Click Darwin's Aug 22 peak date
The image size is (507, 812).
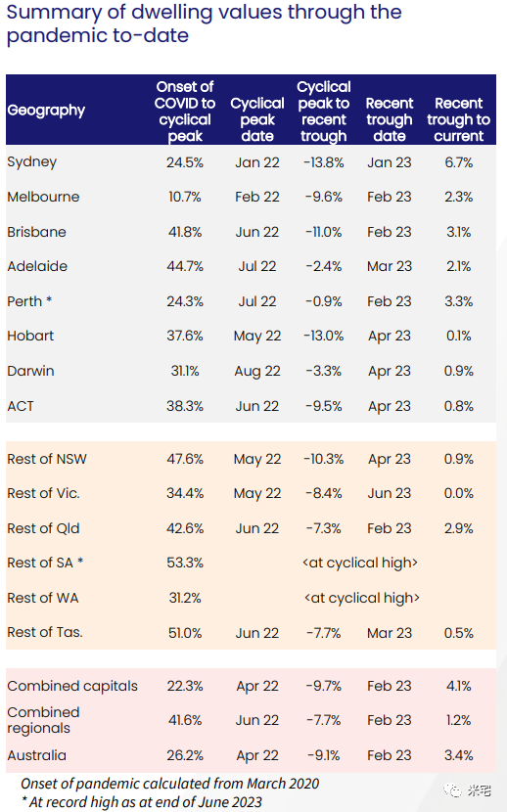pyautogui.click(x=257, y=372)
